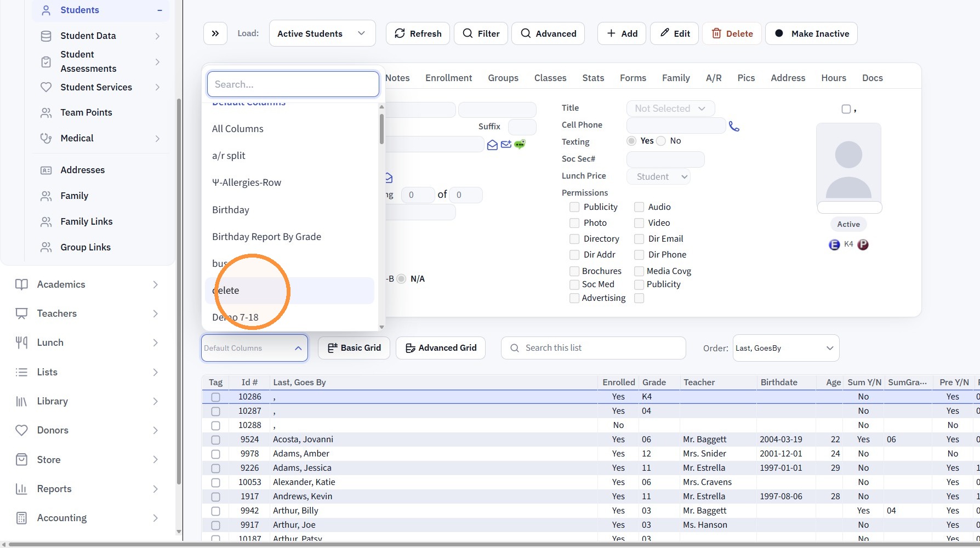This screenshot has width=980, height=548.
Task: Click the bottom horizontal scrollbar
Action: coord(490,545)
